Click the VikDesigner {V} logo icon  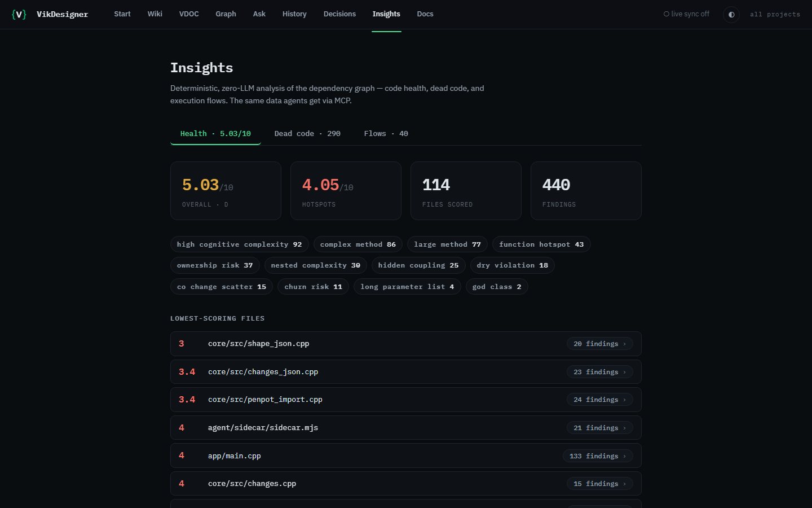point(19,14)
